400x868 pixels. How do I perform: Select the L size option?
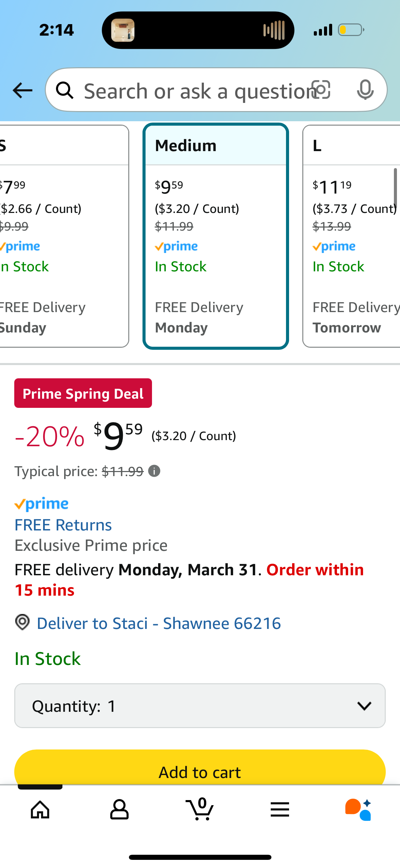(351, 236)
